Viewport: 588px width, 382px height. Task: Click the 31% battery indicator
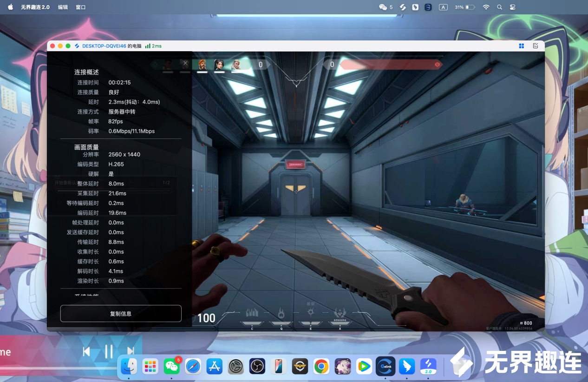464,7
